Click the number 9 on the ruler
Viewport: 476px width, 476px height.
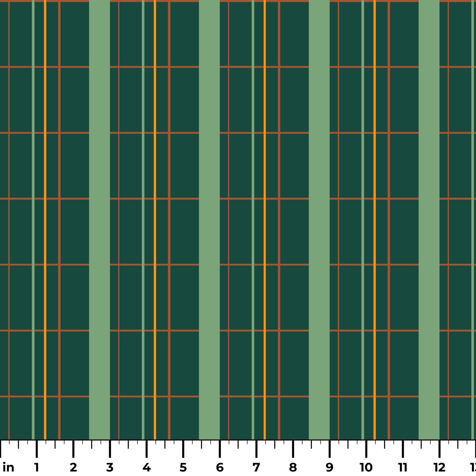[x=329, y=467]
